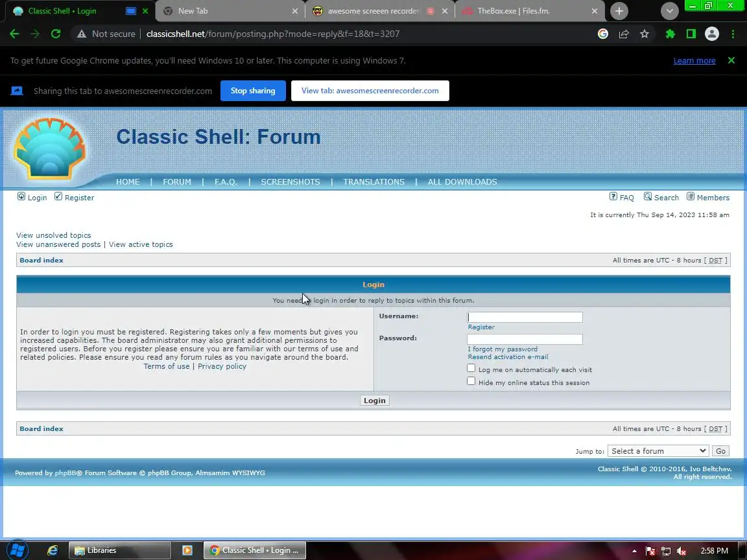
Task: Click the muted volume tray icon
Action: pyautogui.click(x=682, y=551)
